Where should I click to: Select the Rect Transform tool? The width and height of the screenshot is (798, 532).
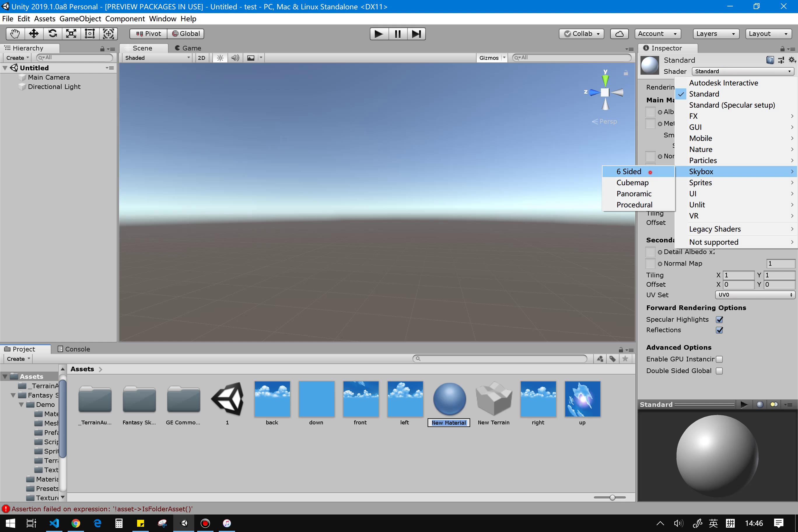pyautogui.click(x=90, y=34)
